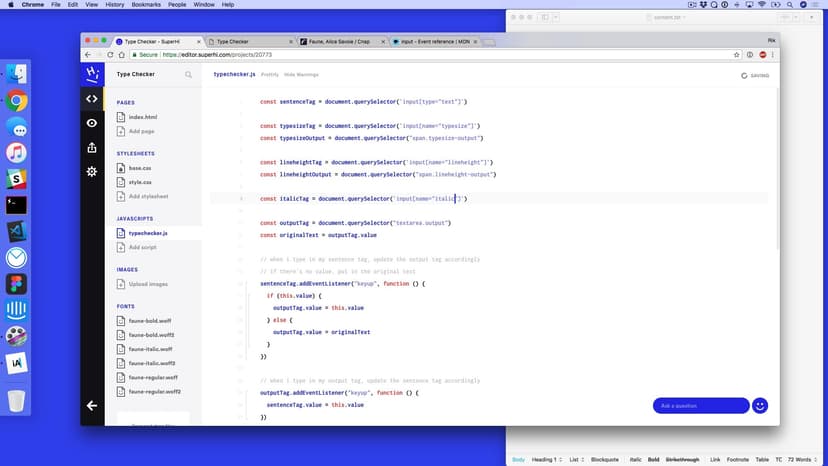The width and height of the screenshot is (828, 466).
Task: Click the eye preview icon in sidebar
Action: [92, 123]
